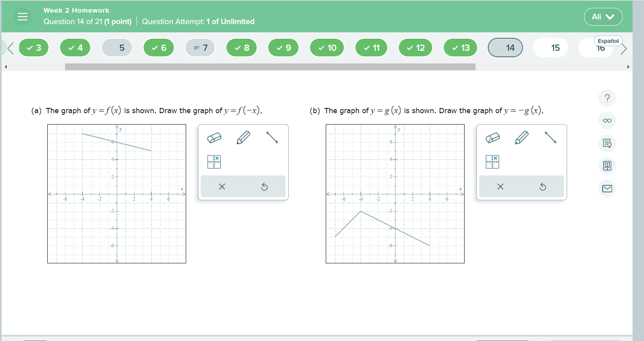Message the instructor using the envelope icon
The height and width of the screenshot is (341, 644).
pyautogui.click(x=607, y=188)
